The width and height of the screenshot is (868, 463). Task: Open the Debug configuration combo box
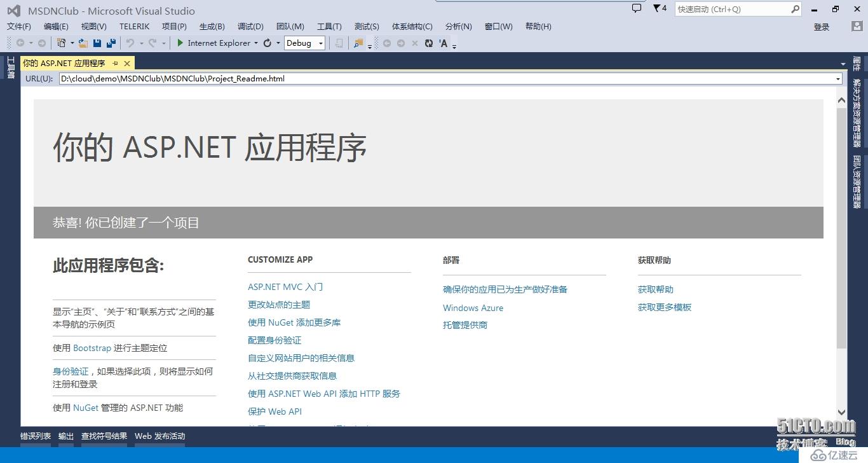(304, 43)
